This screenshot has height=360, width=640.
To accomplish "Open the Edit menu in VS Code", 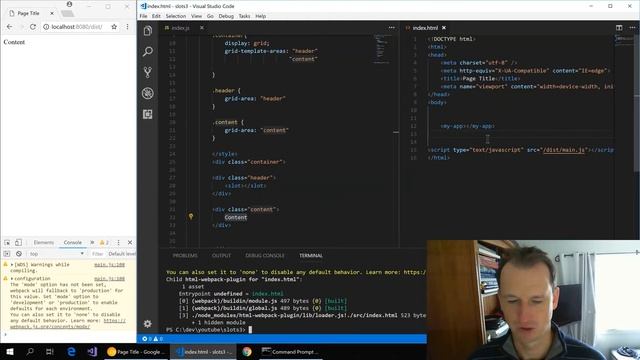I will pyautogui.click(x=156, y=16).
